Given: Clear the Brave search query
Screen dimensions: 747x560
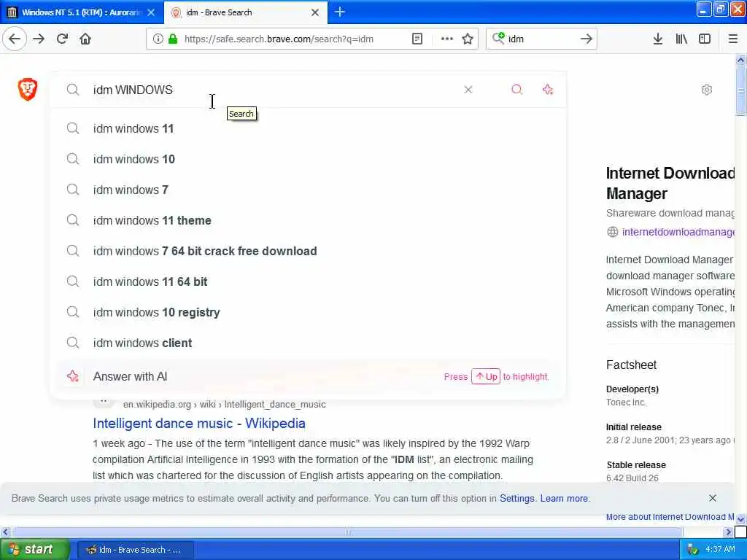Looking at the screenshot, I should pyautogui.click(x=468, y=90).
